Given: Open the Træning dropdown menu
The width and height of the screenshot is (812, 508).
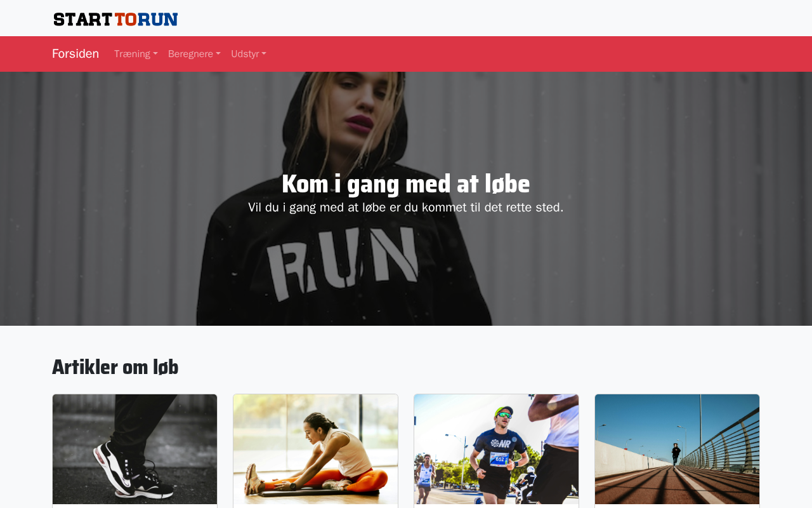Looking at the screenshot, I should coord(136,54).
